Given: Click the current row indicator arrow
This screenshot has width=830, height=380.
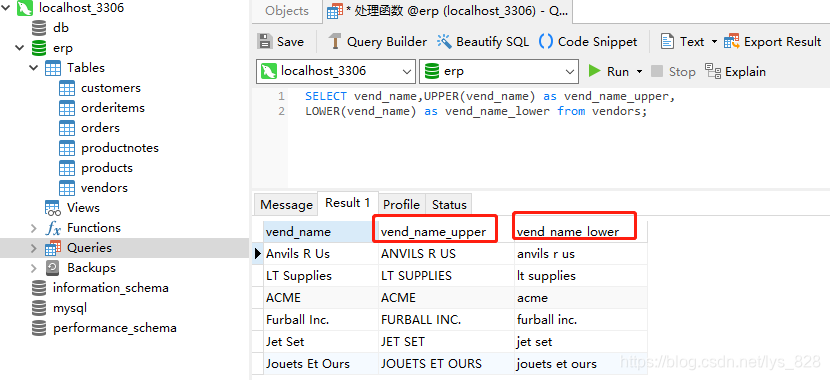Looking at the screenshot, I should tap(258, 254).
